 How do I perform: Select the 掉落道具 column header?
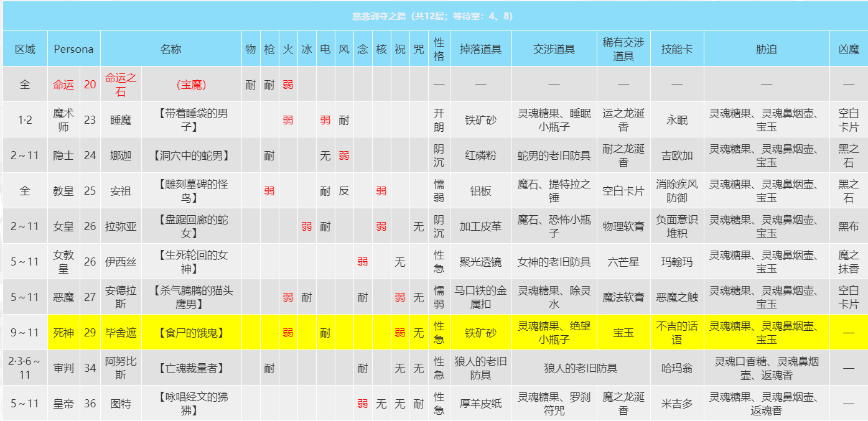click(480, 49)
